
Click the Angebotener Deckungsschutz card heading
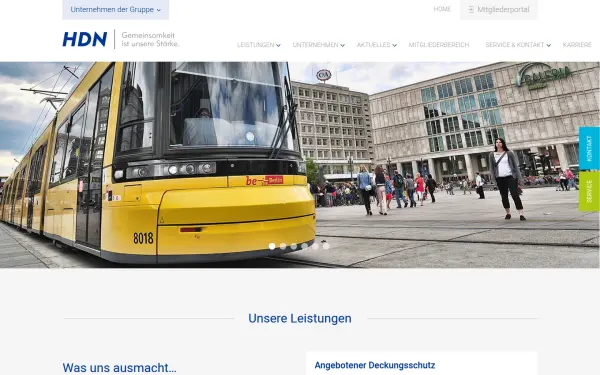(x=375, y=365)
